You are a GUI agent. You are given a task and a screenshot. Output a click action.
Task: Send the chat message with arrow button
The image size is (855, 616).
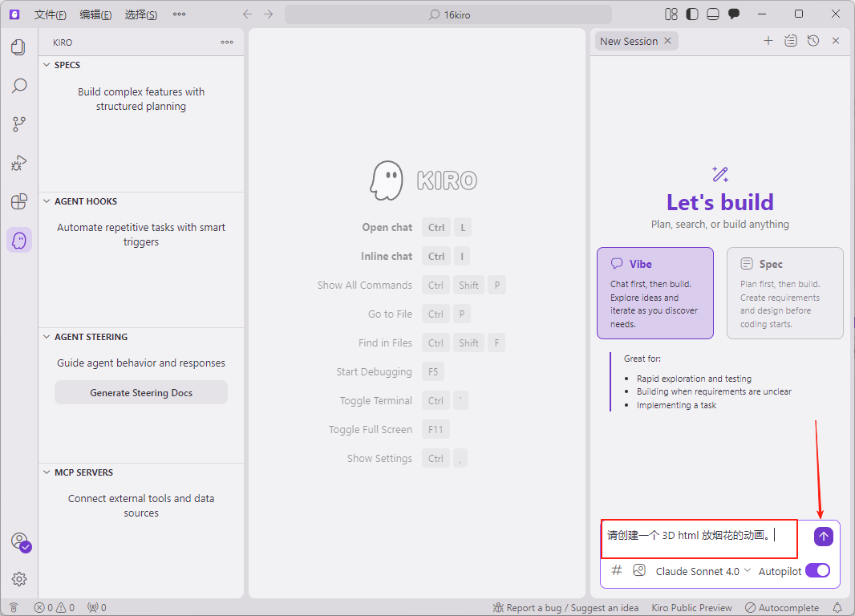(x=823, y=537)
